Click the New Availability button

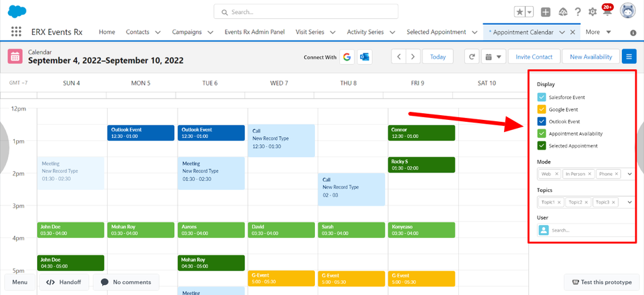click(x=591, y=57)
